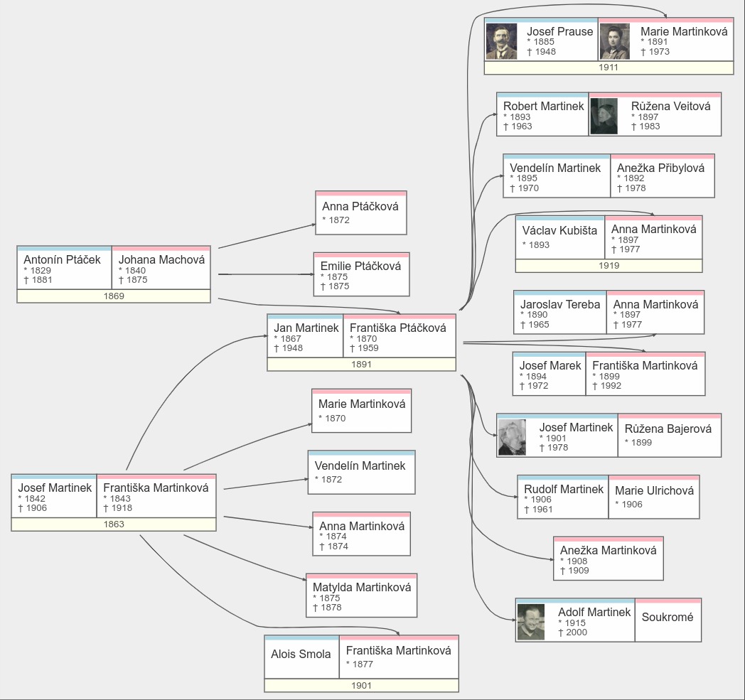The width and height of the screenshot is (745, 700).
Task: Click Václav Kubišta's person box
Action: point(560,238)
